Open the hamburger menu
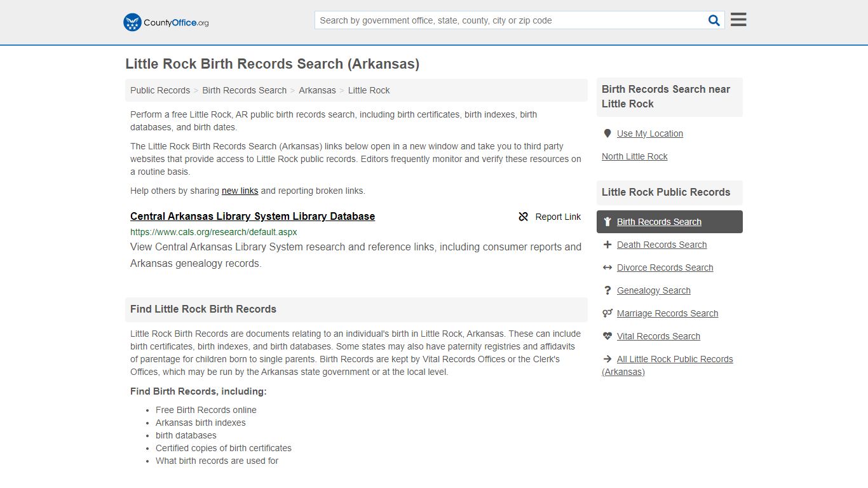Image resolution: width=868 pixels, height=488 pixels. click(x=738, y=20)
